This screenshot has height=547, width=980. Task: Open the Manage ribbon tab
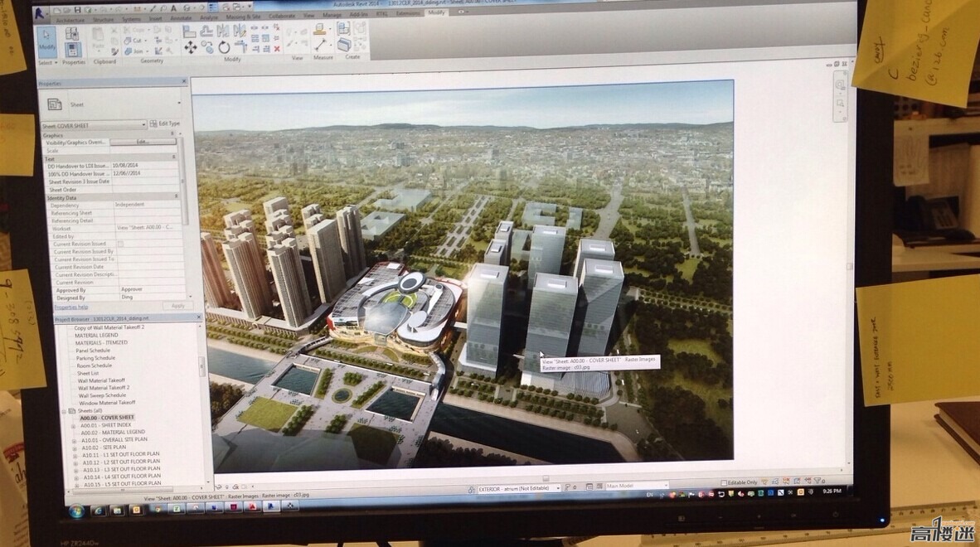tap(332, 14)
